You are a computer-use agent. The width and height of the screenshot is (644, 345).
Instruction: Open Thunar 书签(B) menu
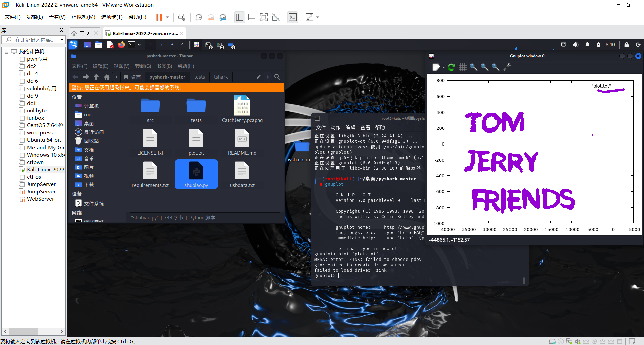point(164,66)
